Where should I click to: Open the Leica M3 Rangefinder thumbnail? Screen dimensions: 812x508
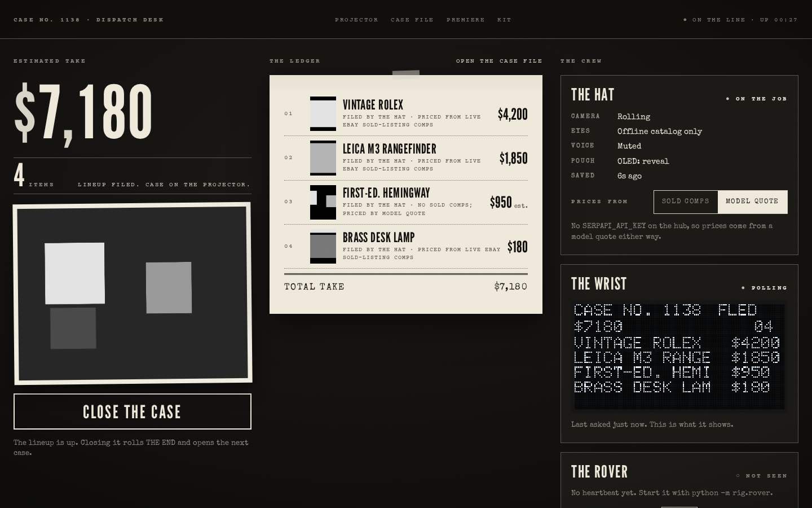323,158
